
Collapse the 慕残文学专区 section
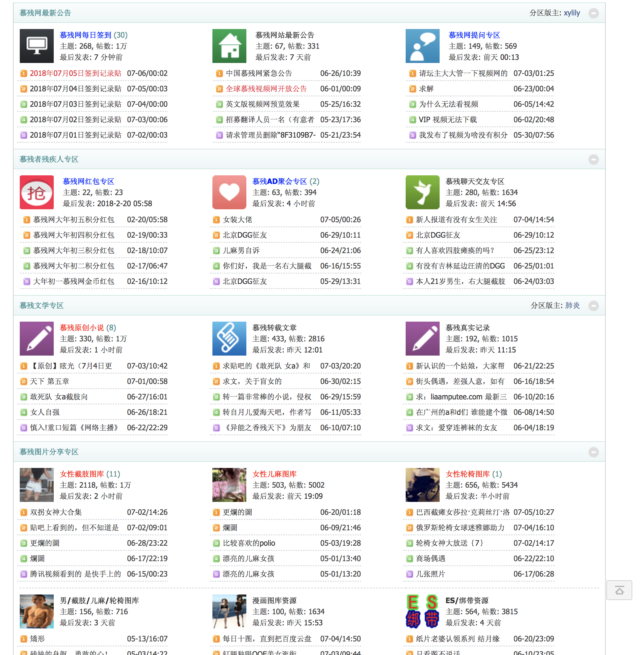tap(593, 306)
